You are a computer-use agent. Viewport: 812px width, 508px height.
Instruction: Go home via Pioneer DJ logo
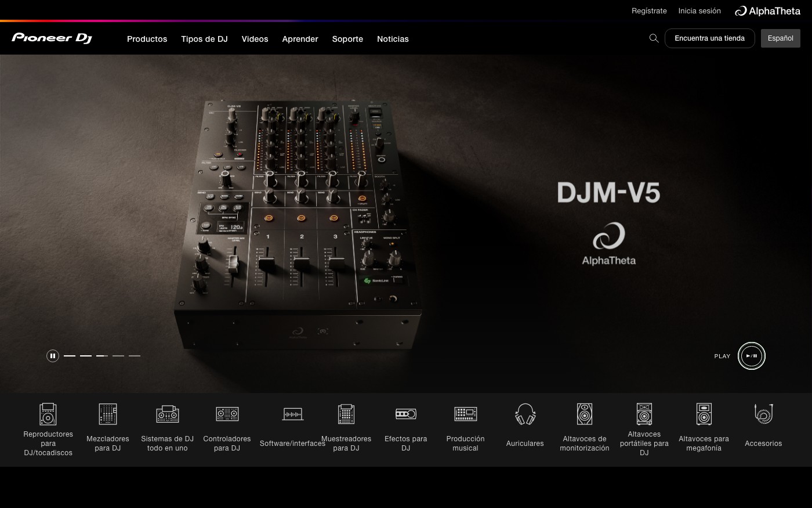point(52,38)
